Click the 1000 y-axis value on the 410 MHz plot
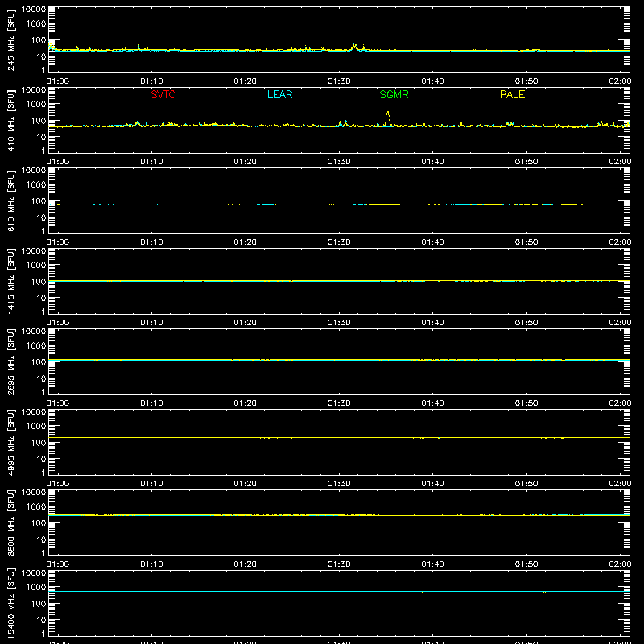The image size is (644, 644). pos(36,104)
